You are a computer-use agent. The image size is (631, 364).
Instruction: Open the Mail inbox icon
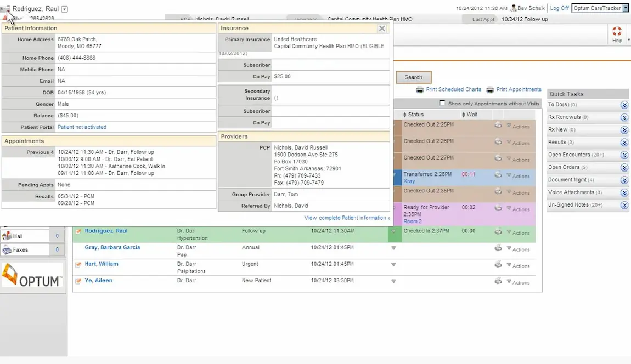tap(7, 236)
